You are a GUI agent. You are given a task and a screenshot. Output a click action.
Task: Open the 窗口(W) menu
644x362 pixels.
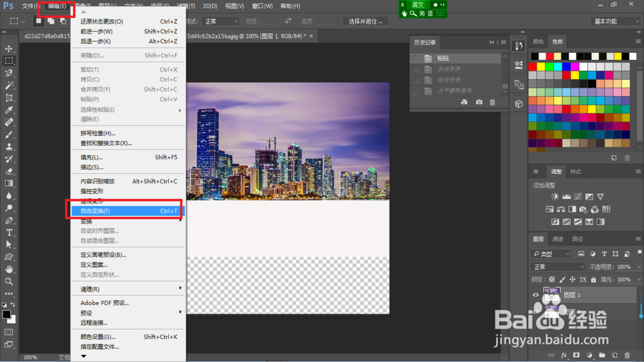[262, 6]
